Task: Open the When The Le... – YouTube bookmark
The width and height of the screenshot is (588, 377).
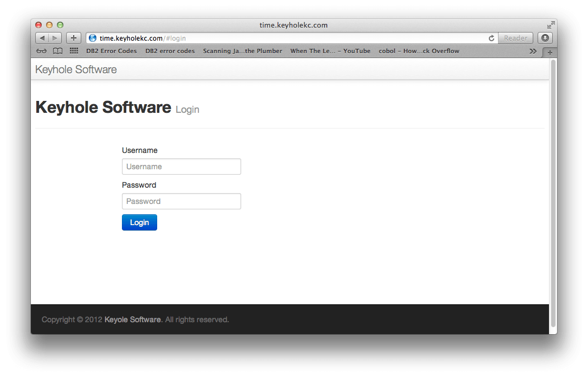Action: point(330,51)
